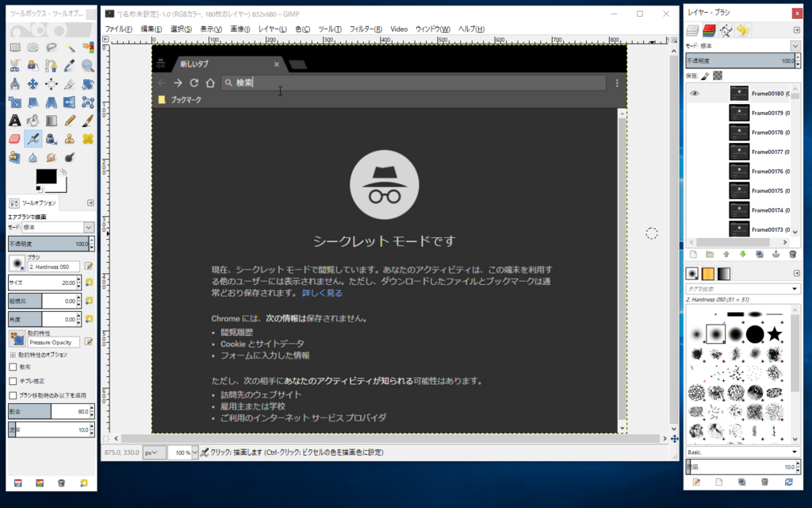Viewport: 812px width, 508px height.
Task: Select the star brush thumbnail
Action: coord(775,334)
